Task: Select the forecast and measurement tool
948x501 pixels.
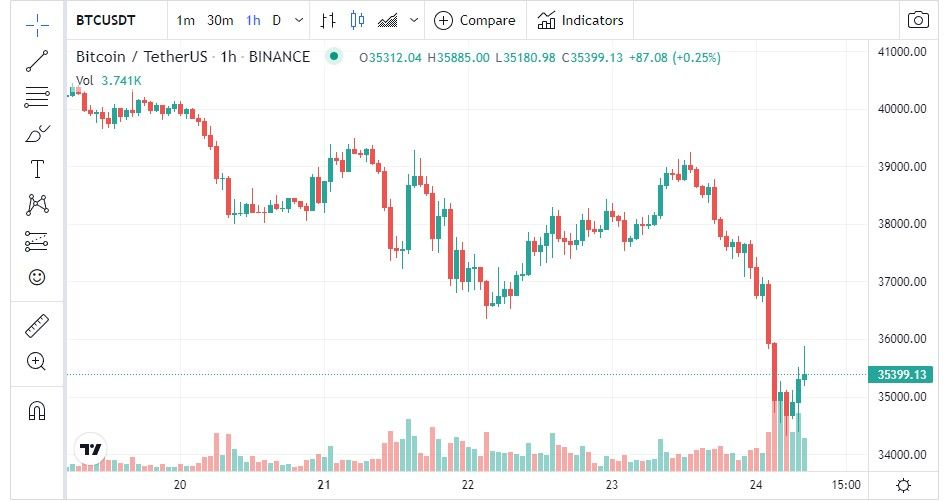Action: pos(37,241)
